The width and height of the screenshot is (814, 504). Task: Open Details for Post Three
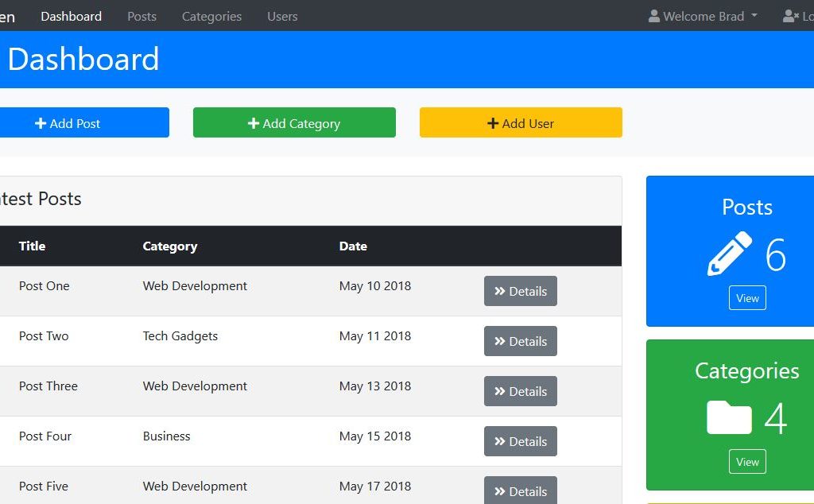click(x=521, y=391)
